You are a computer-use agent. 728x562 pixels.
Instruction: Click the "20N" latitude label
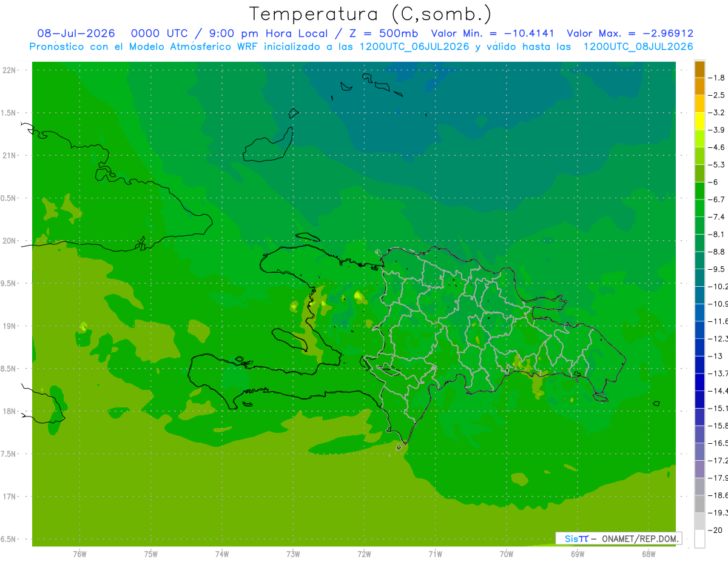tap(10, 241)
